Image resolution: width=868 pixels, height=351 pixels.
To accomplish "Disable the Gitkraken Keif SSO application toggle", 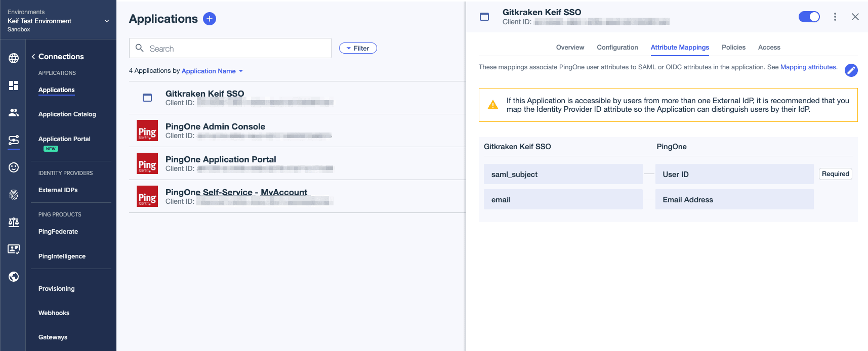I will pyautogui.click(x=809, y=17).
